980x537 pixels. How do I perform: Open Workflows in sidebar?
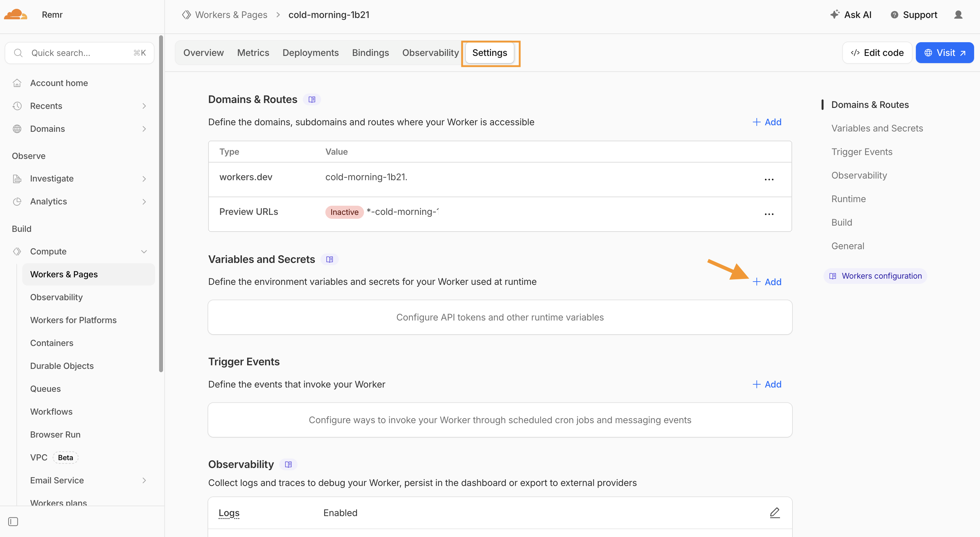tap(51, 412)
